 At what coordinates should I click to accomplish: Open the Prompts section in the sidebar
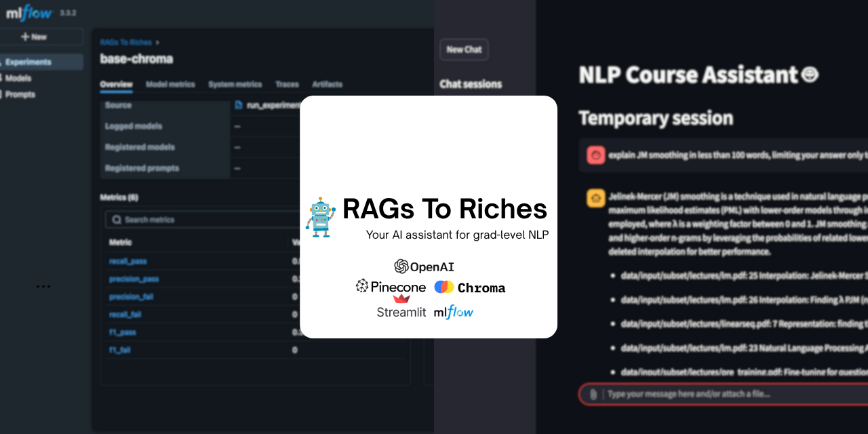point(20,94)
